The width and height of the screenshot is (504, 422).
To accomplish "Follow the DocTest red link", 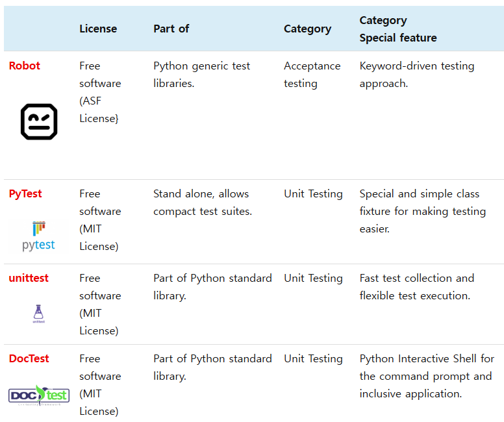I will pyautogui.click(x=29, y=358).
